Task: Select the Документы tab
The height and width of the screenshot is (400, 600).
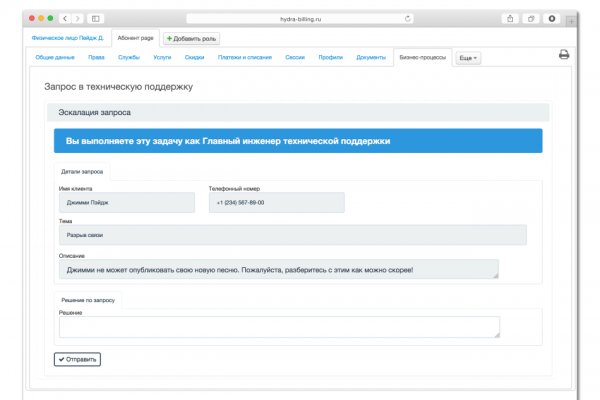Action: [370, 57]
